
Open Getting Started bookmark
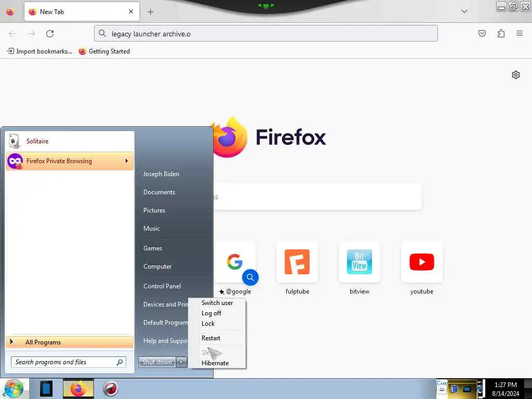(x=104, y=51)
